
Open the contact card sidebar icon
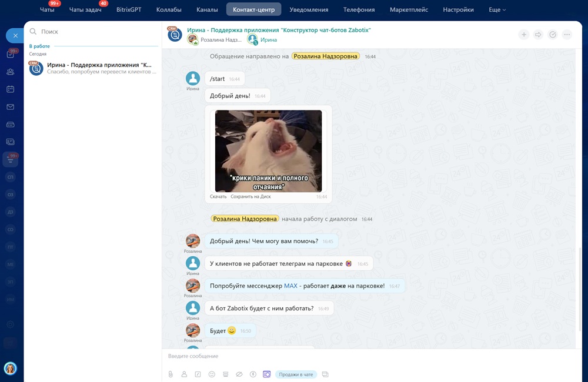11,142
